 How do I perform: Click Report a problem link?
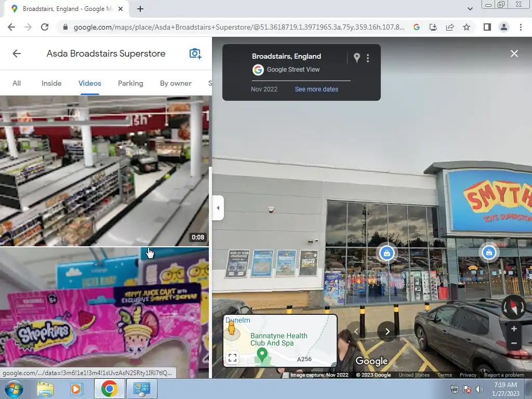pos(504,375)
